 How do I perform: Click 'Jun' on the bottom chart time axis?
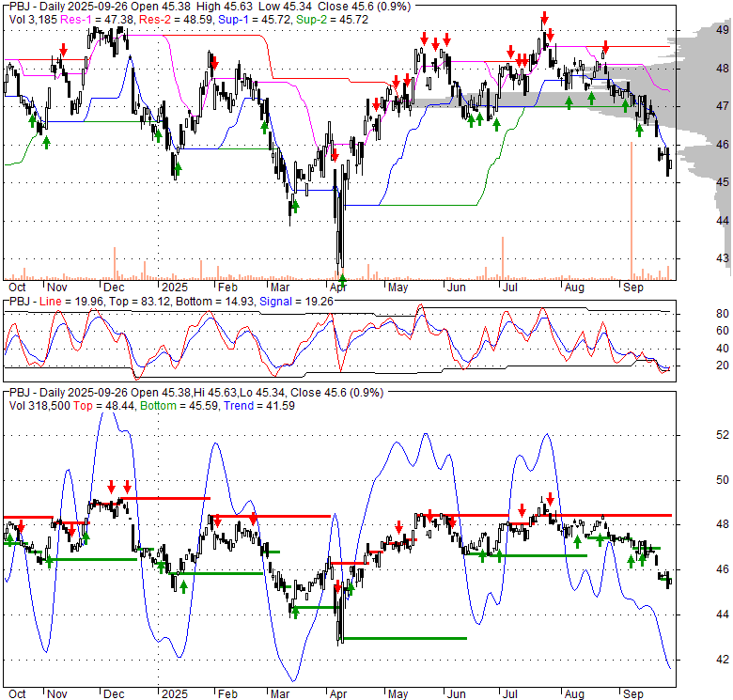pos(456,694)
